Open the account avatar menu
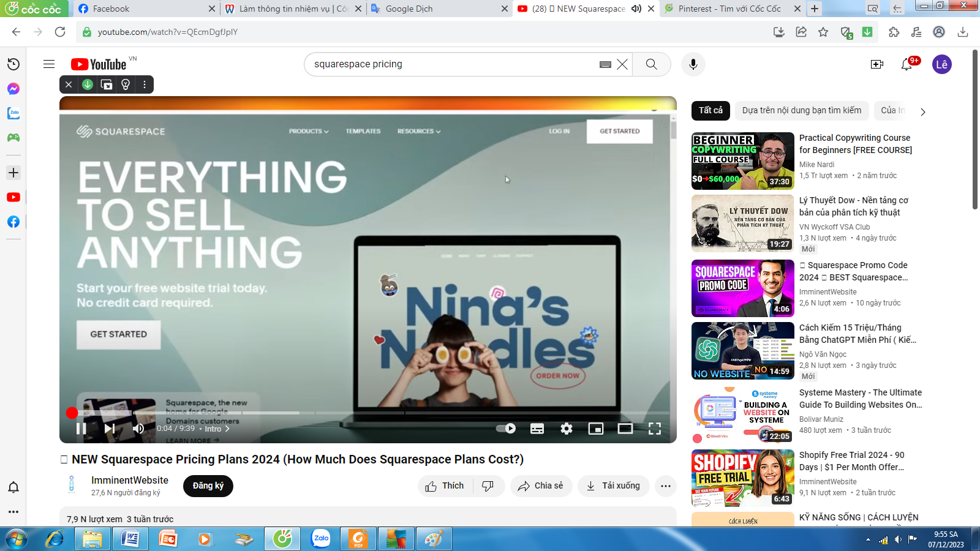 click(942, 64)
